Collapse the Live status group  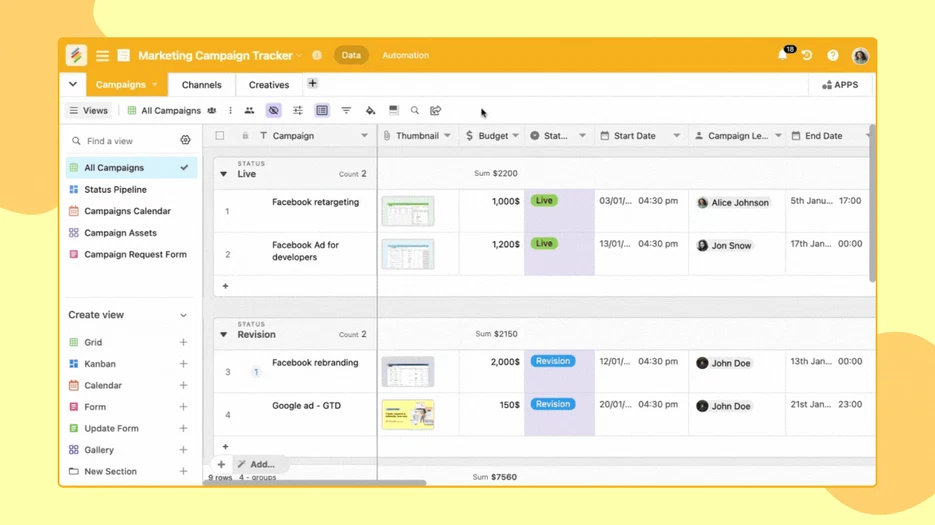[224, 174]
